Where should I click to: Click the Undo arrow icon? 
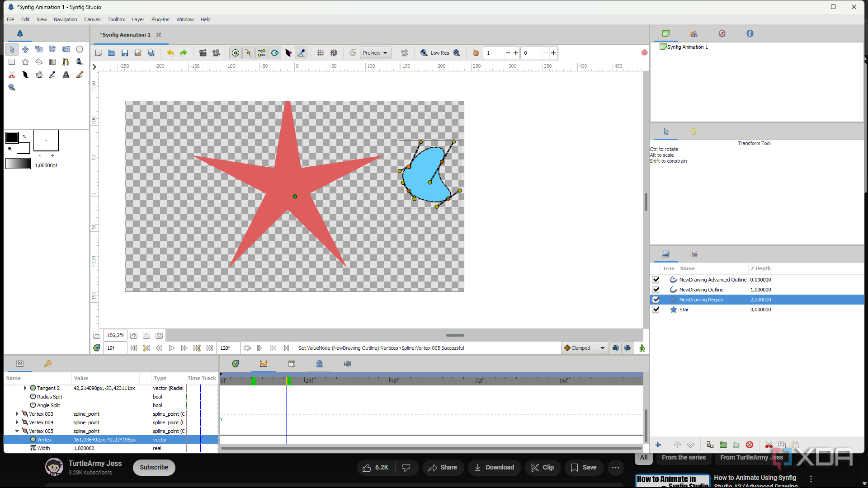coord(170,53)
